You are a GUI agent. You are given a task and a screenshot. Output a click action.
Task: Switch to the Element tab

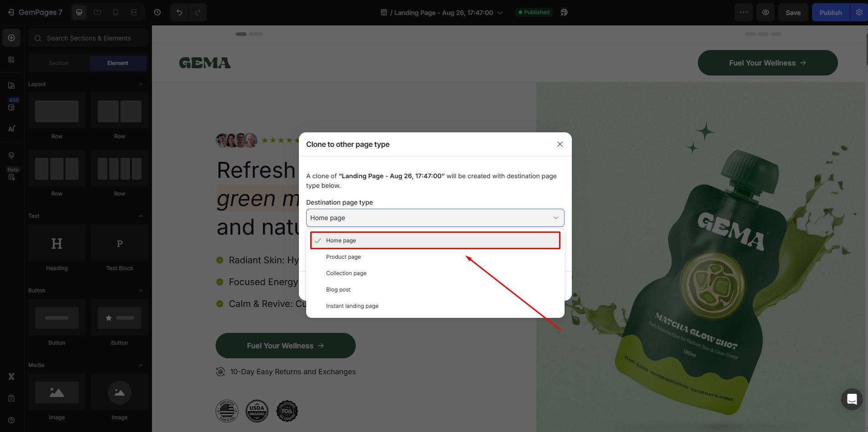(118, 63)
